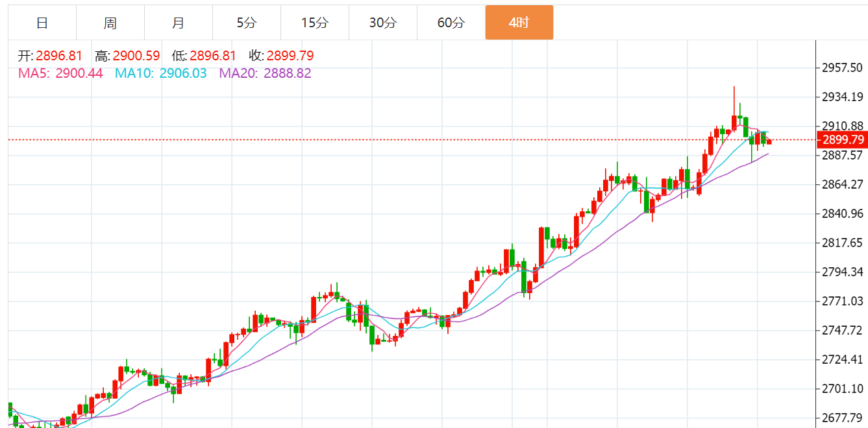Click the MA20 indicator label
This screenshot has width=868, height=428.
point(265,73)
